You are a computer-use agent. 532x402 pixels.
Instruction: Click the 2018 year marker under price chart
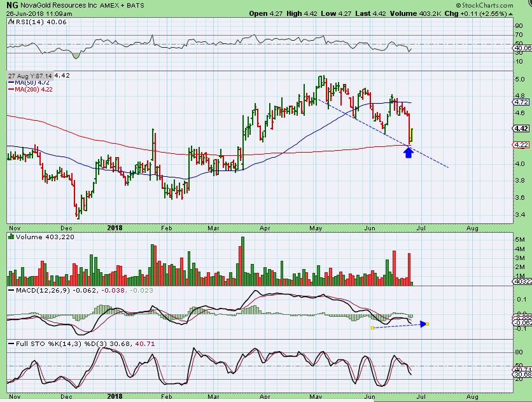click(x=115, y=226)
